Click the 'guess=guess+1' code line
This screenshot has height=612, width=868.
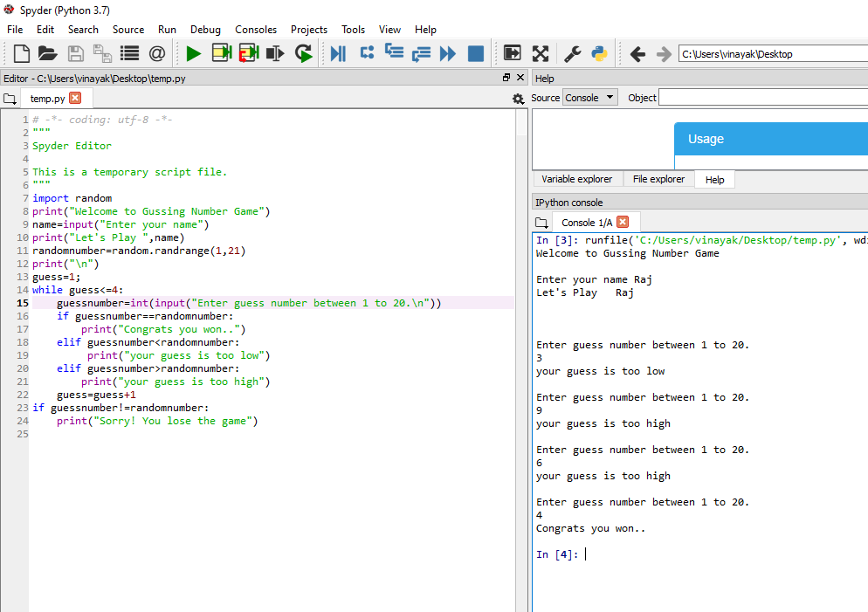pos(96,395)
